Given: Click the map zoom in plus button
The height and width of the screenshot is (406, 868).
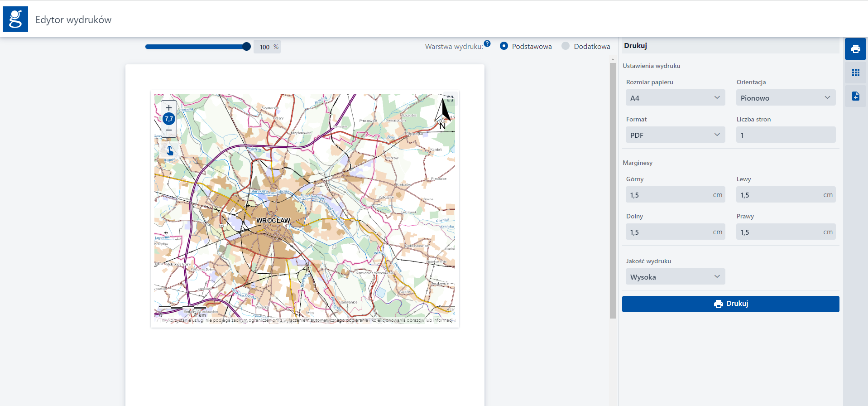Looking at the screenshot, I should click(169, 108).
